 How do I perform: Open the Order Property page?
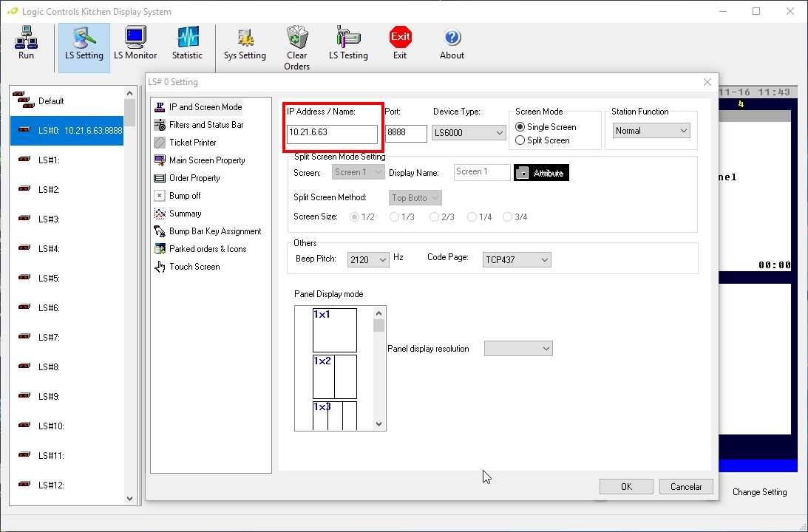coord(187,178)
